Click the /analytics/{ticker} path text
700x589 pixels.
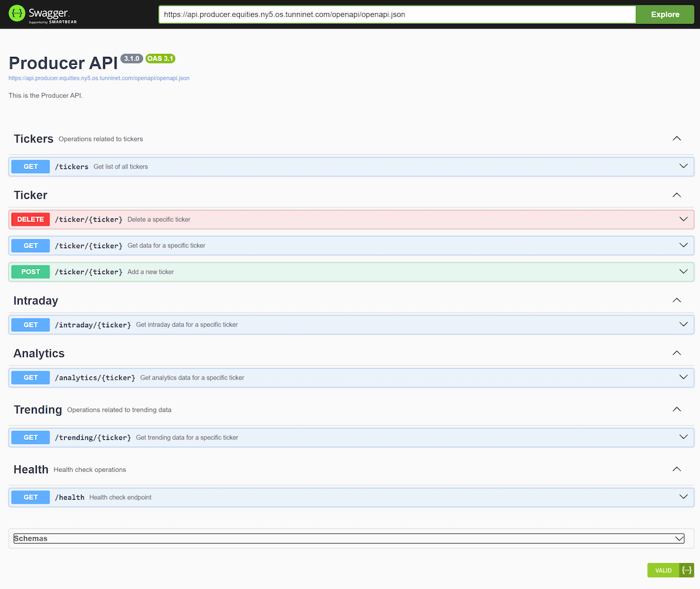coord(95,378)
